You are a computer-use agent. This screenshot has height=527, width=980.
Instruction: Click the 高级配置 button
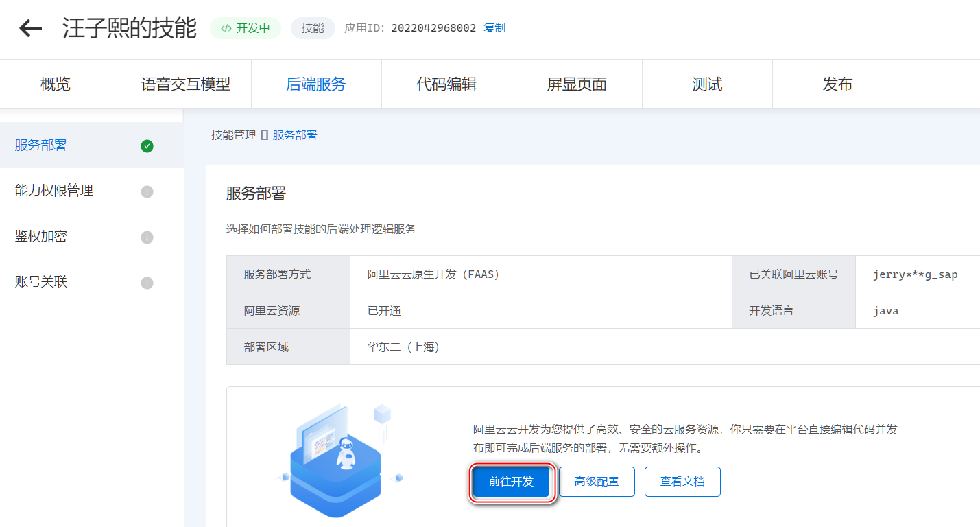coord(597,482)
